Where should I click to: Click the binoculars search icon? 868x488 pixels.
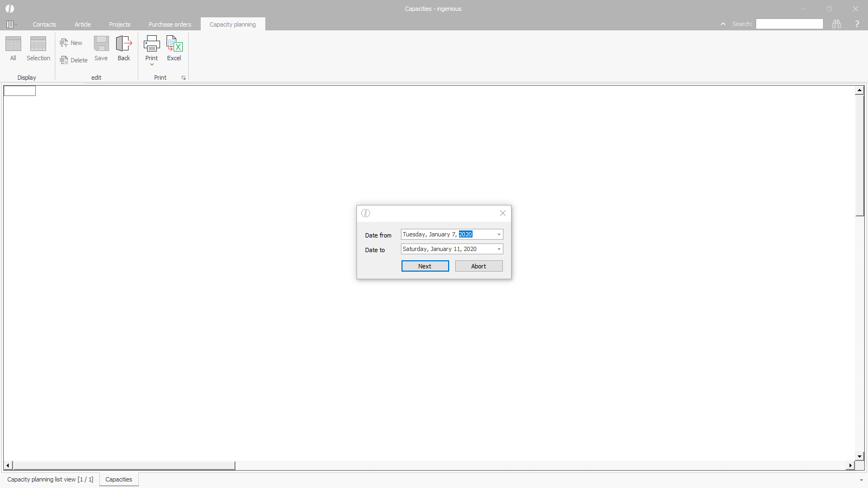pyautogui.click(x=837, y=24)
